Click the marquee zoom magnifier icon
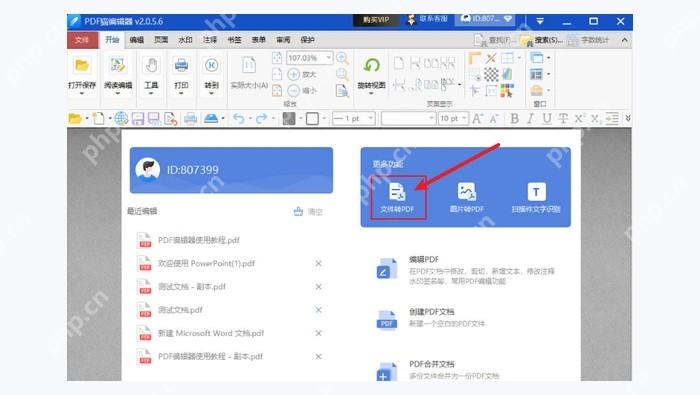This screenshot has width=700, height=395. [x=342, y=74]
